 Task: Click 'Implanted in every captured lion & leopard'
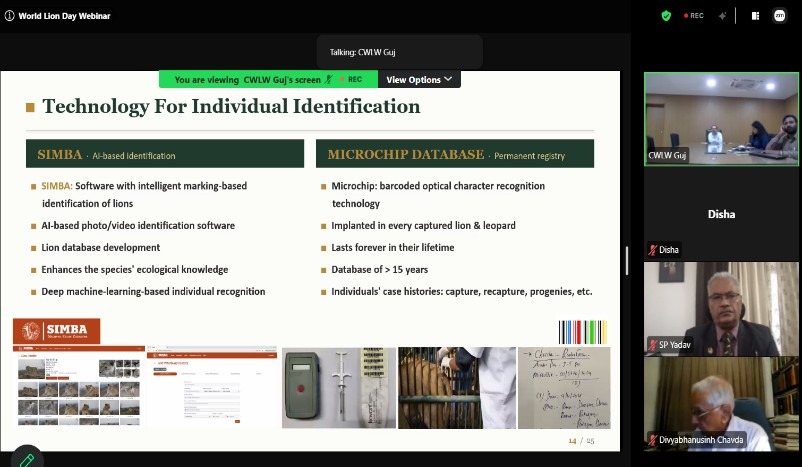point(424,226)
